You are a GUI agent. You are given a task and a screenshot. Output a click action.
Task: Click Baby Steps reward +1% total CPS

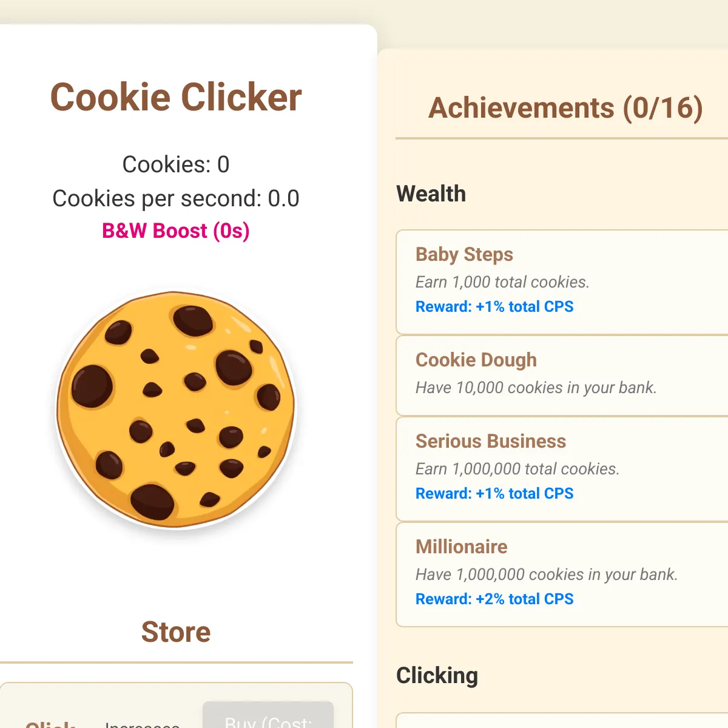(x=494, y=307)
